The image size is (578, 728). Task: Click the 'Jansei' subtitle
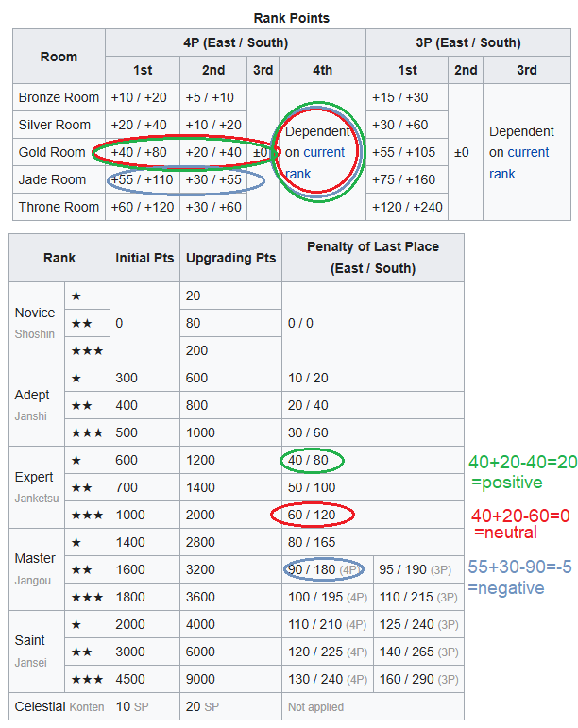pos(30,663)
